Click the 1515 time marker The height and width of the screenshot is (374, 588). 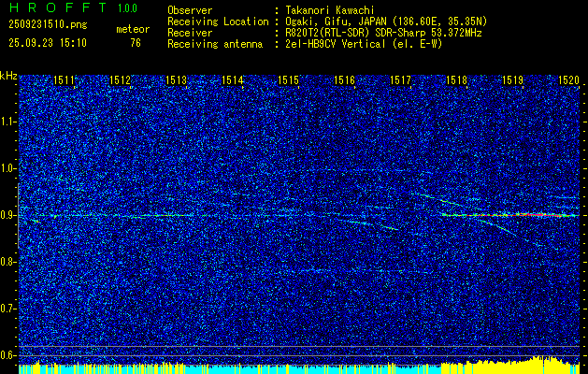pos(288,80)
